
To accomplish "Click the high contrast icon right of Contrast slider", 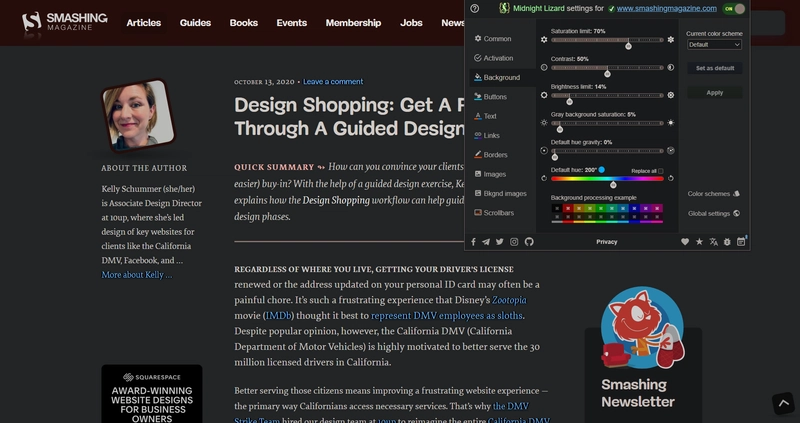I will 670,67.
